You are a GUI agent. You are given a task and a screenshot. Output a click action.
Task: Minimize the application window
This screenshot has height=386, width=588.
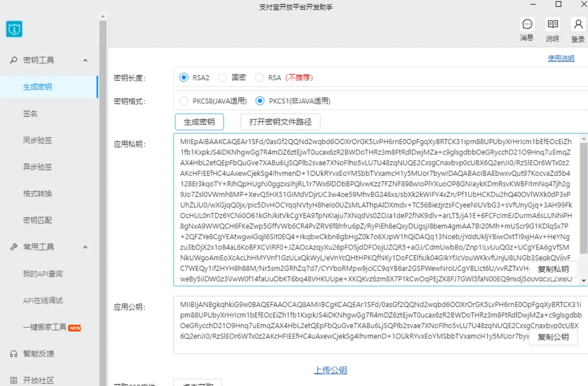[x=533, y=4]
